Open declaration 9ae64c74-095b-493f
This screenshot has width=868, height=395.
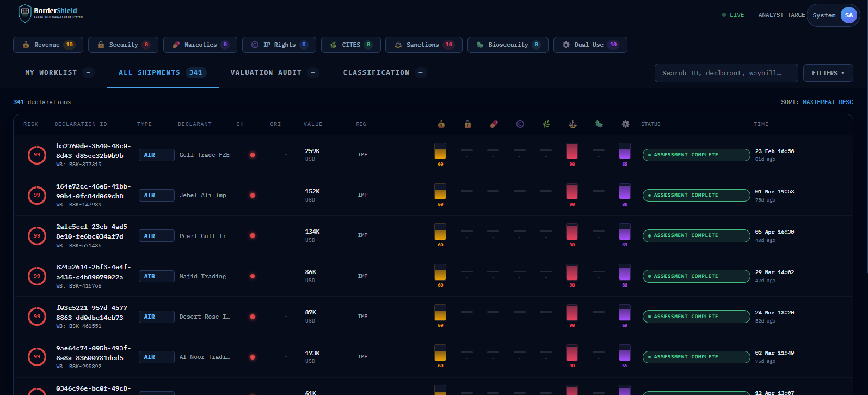pos(93,353)
